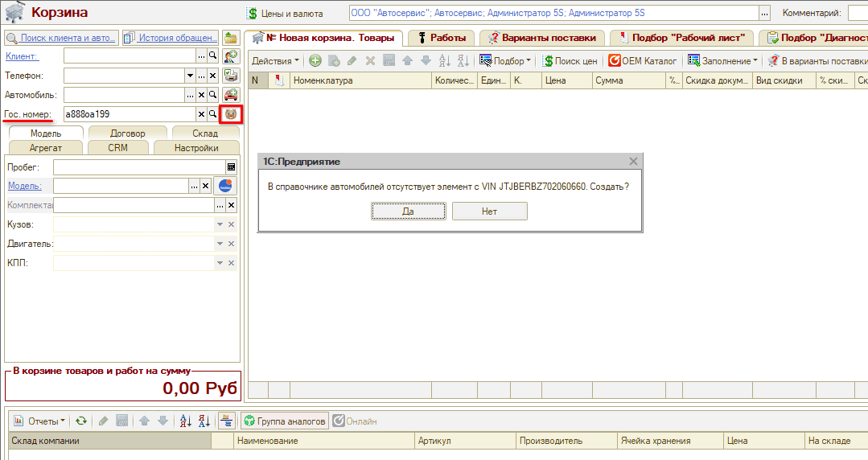Click the Модель: hyperlink label
The image size is (868, 460).
(x=24, y=186)
